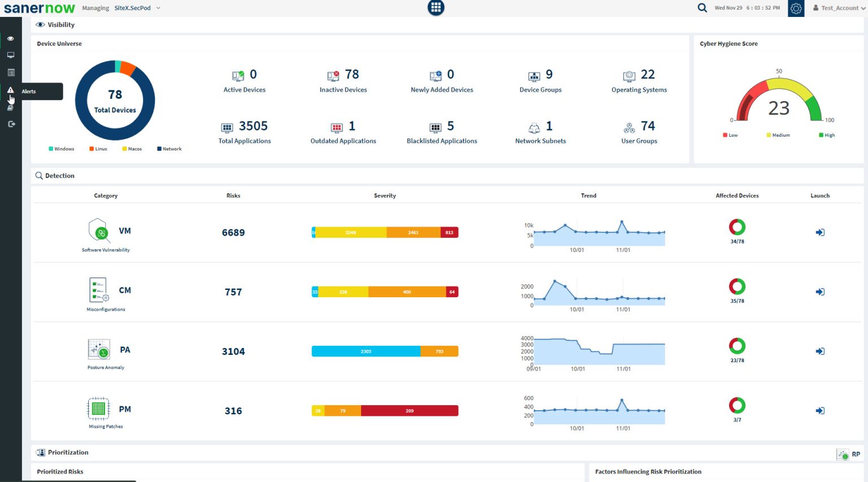Click the PA affected devices donut 23/78
Viewport: 868px width, 482px height.
[x=737, y=346]
